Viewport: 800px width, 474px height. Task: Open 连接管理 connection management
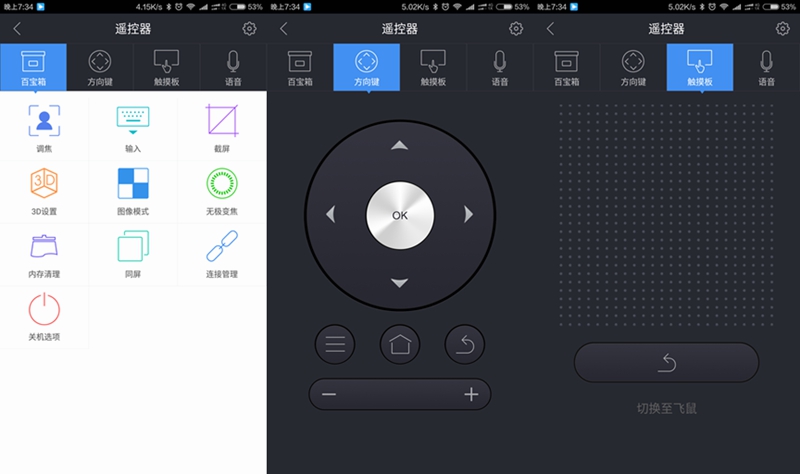(222, 255)
